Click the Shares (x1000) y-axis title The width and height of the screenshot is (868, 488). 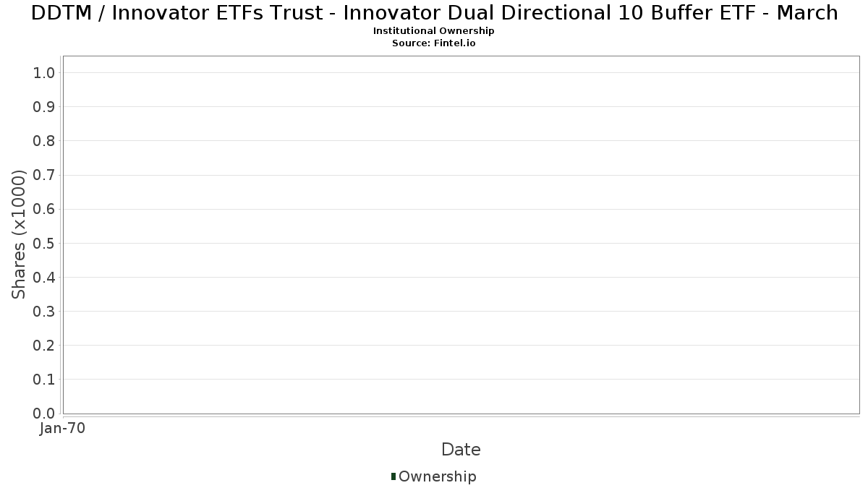pos(19,234)
